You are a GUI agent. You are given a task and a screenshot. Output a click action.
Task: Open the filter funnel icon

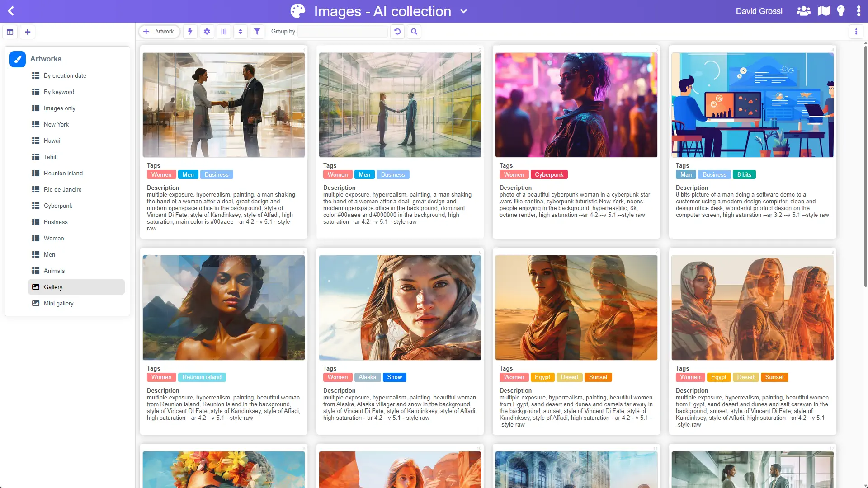pyautogui.click(x=257, y=32)
